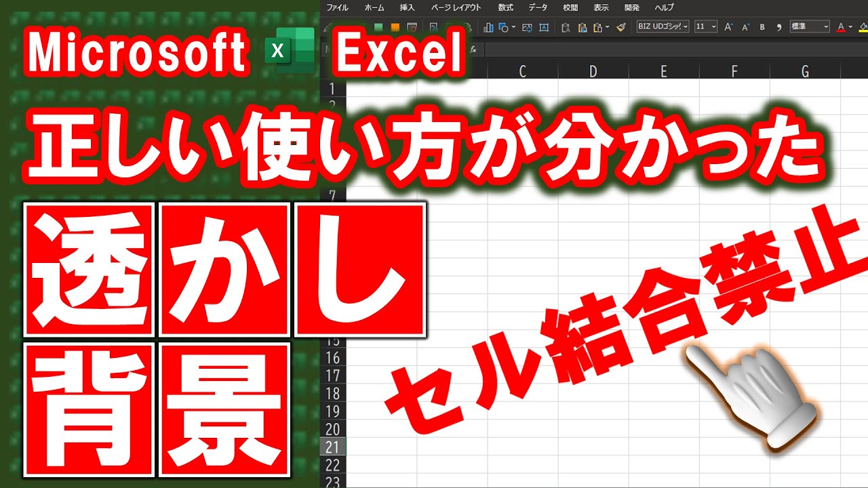Expand the shapes dropdown arrow

click(x=513, y=27)
